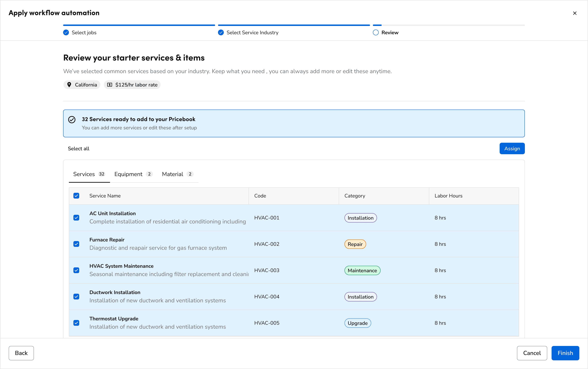Uncheck AC Unit Installation row checkbox
588x369 pixels.
pyautogui.click(x=76, y=217)
